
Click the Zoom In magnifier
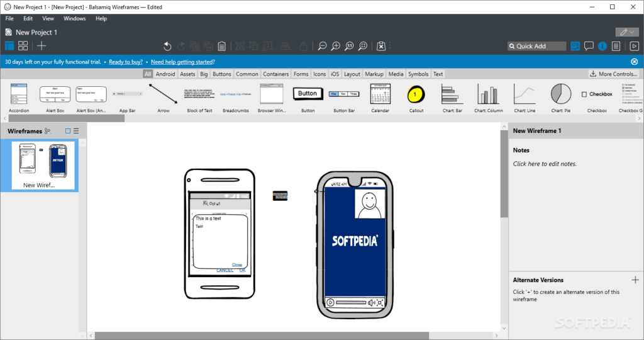[x=336, y=46]
